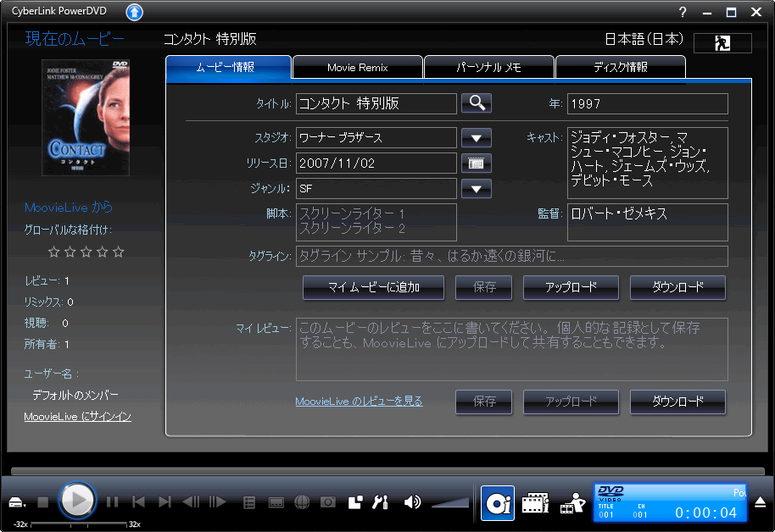Click the Contact DVD cover thumbnail
775x532 pixels.
86,118
